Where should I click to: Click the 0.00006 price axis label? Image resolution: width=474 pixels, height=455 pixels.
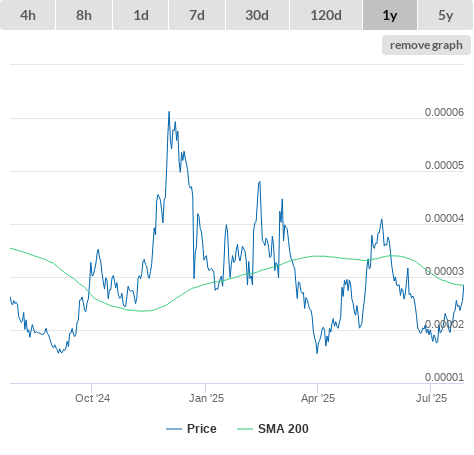tap(444, 112)
